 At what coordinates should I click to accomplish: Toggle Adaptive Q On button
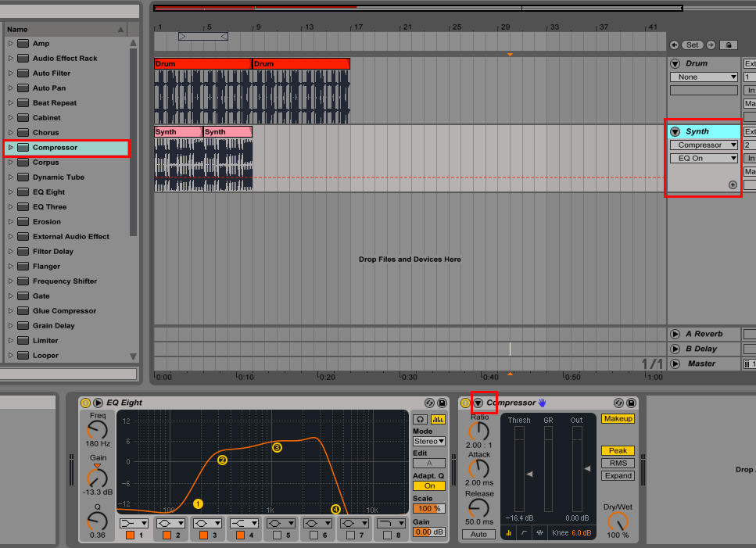tap(429, 485)
